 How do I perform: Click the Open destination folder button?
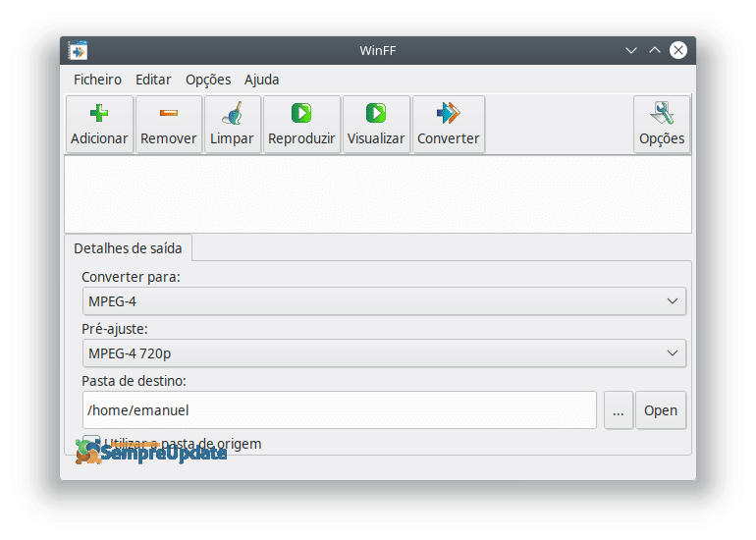pyautogui.click(x=661, y=410)
